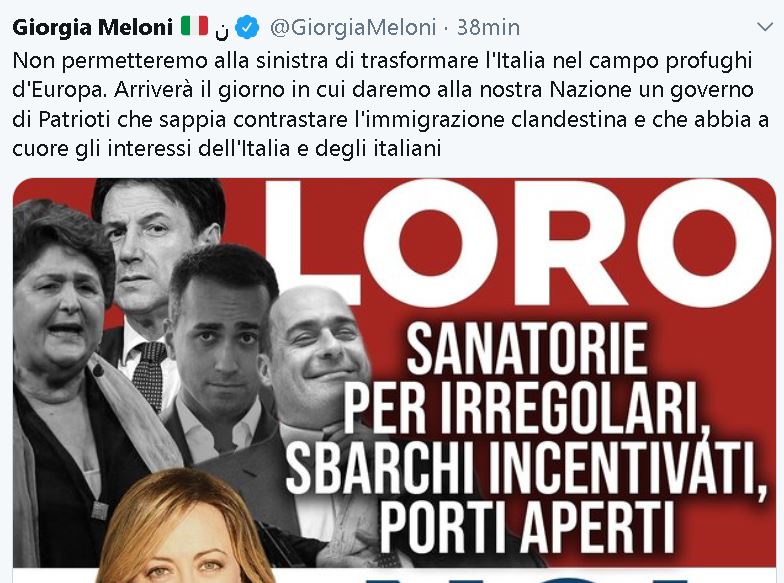Open the @GiorgiaMeloni handle link
This screenshot has height=583, width=784.
pyautogui.click(x=353, y=27)
